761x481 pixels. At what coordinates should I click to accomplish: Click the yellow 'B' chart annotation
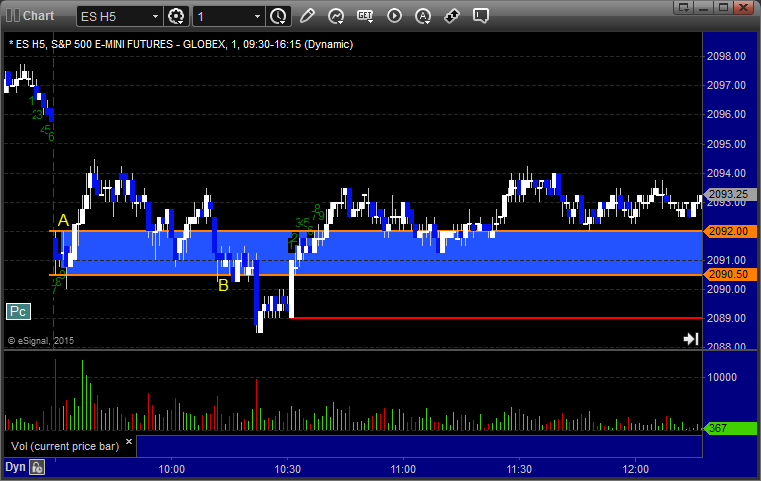tap(223, 285)
